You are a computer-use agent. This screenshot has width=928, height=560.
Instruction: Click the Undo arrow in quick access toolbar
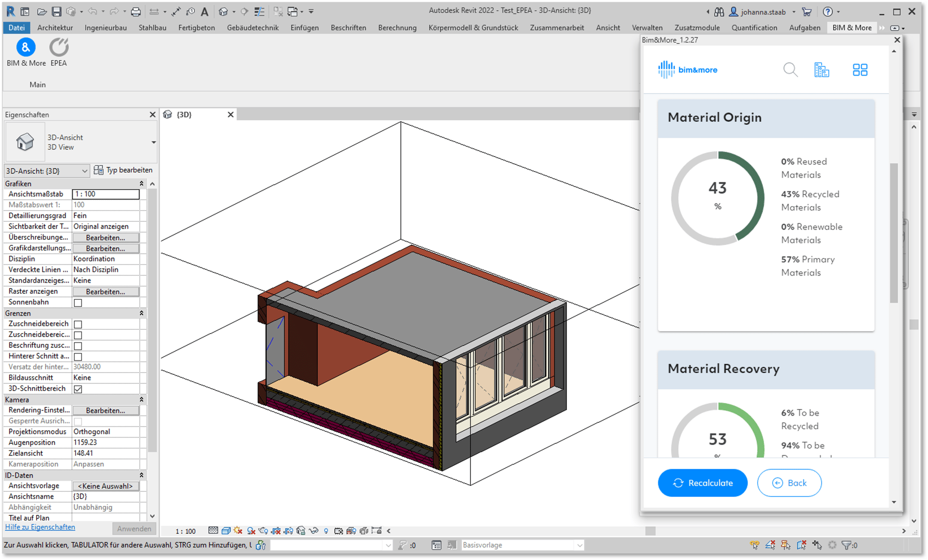click(x=92, y=12)
